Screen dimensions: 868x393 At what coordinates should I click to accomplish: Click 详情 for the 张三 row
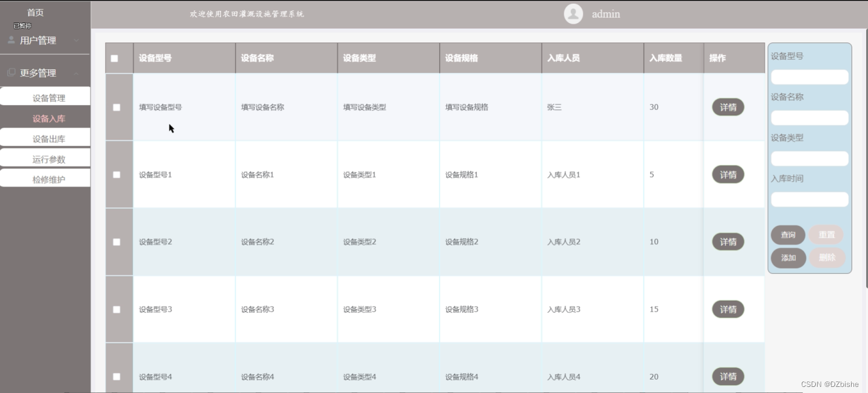pyautogui.click(x=728, y=108)
